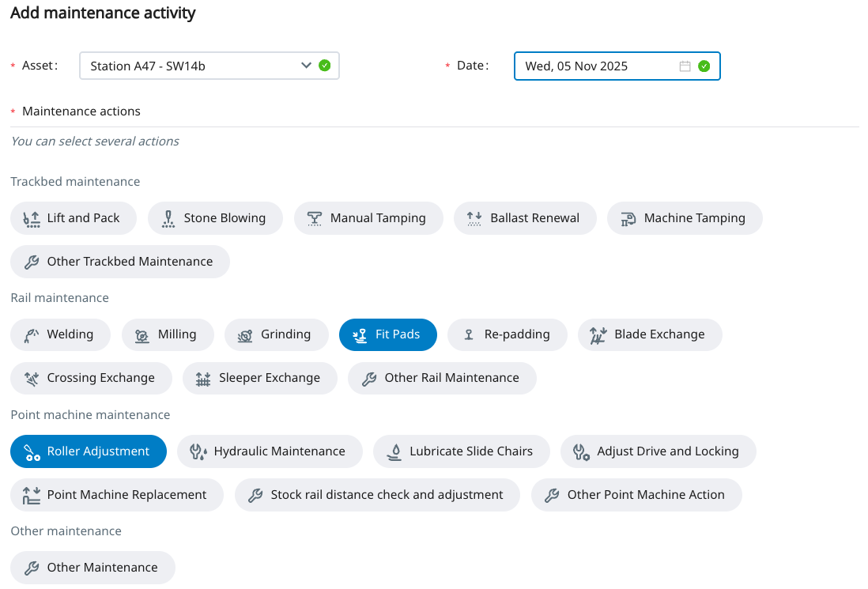Choose Blade Exchange action
This screenshot has height=589, width=868.
pyautogui.click(x=650, y=334)
